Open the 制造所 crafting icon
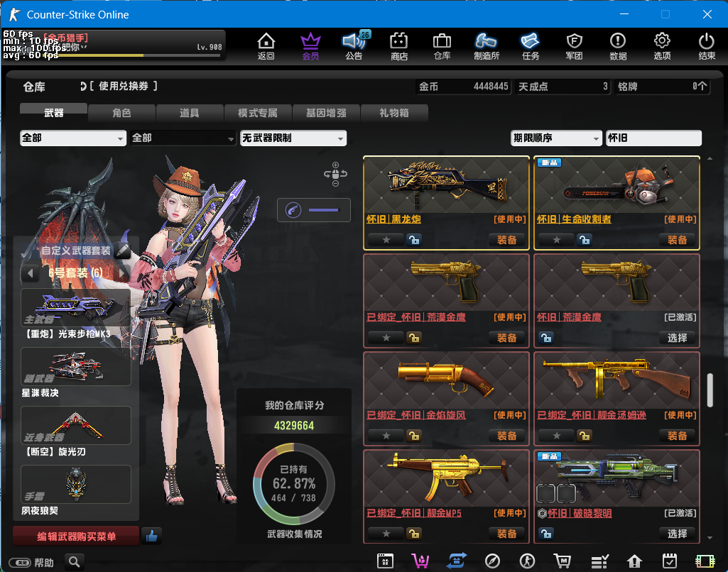 click(x=487, y=46)
